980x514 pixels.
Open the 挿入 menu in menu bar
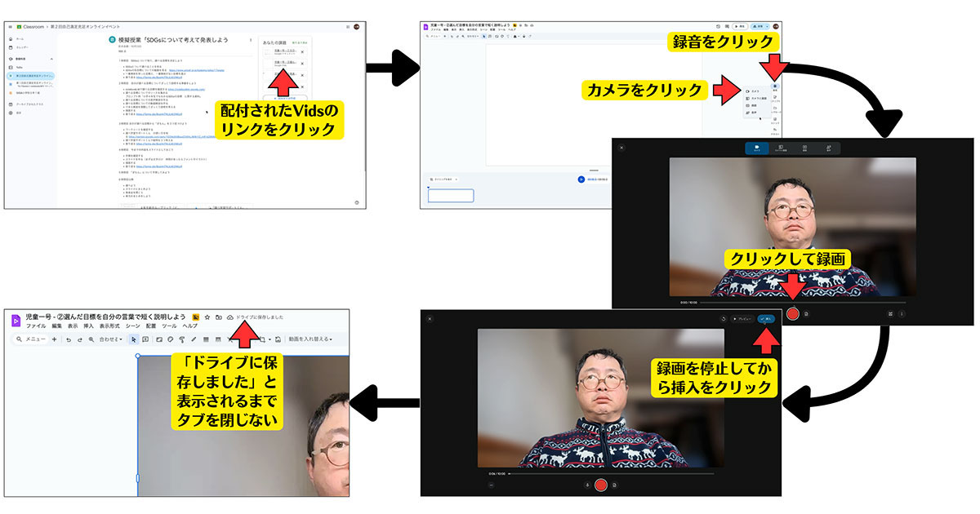click(88, 326)
